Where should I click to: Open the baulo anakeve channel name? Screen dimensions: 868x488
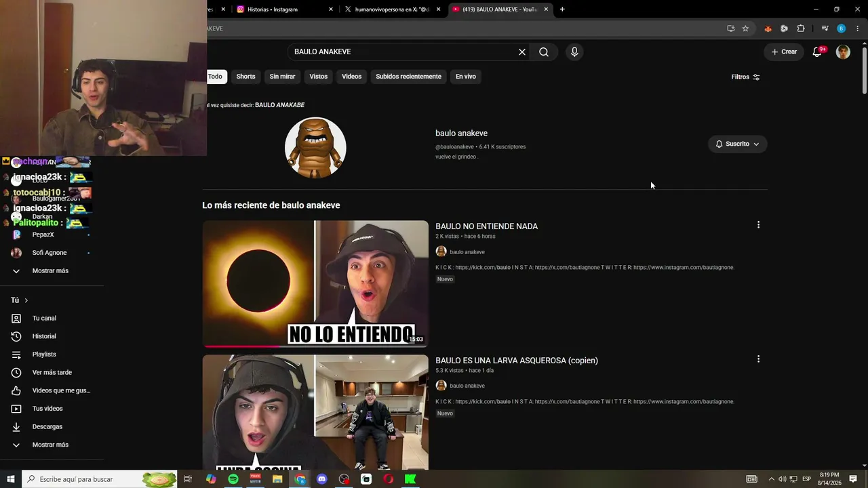[461, 134]
